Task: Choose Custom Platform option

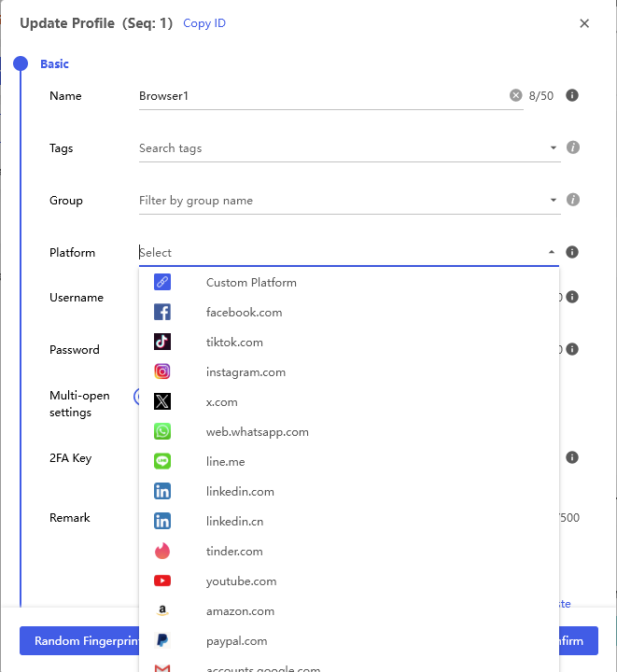Action: 349,282
